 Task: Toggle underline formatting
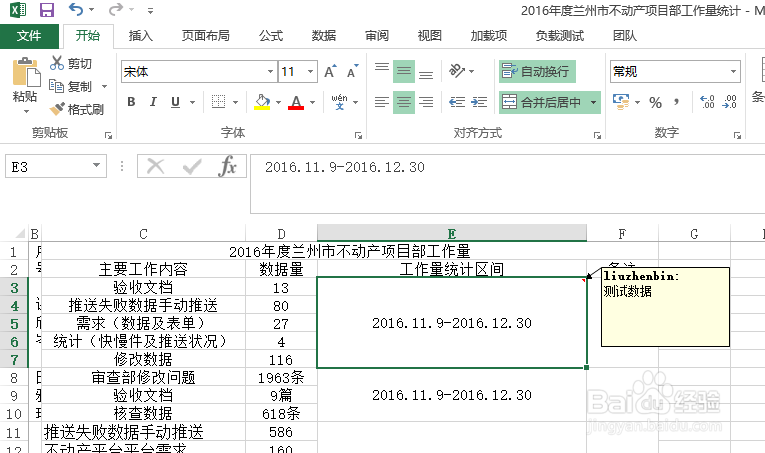coord(176,102)
